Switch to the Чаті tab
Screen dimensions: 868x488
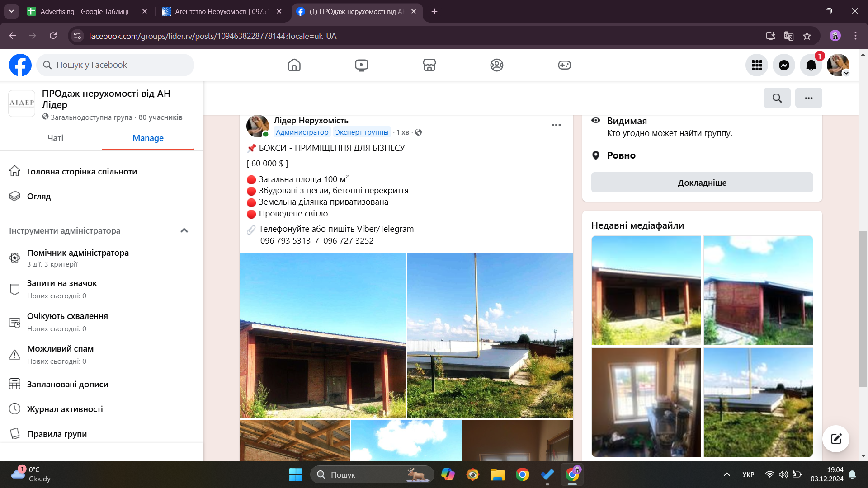coord(55,138)
